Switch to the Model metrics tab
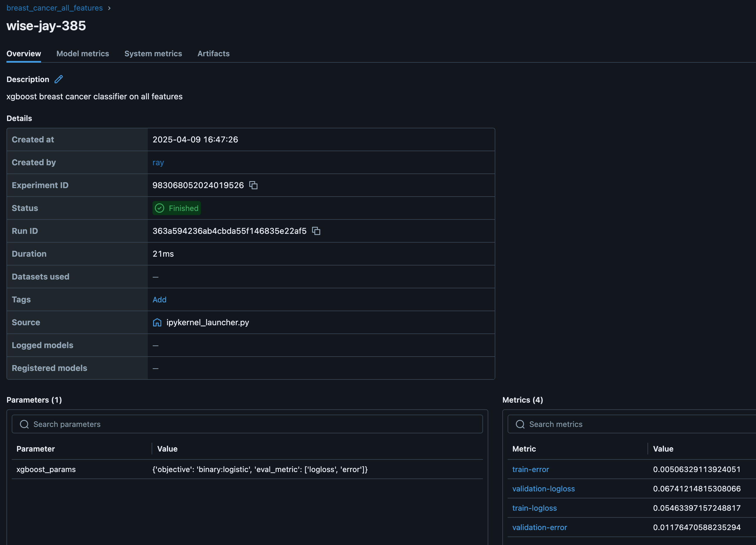 click(x=83, y=54)
